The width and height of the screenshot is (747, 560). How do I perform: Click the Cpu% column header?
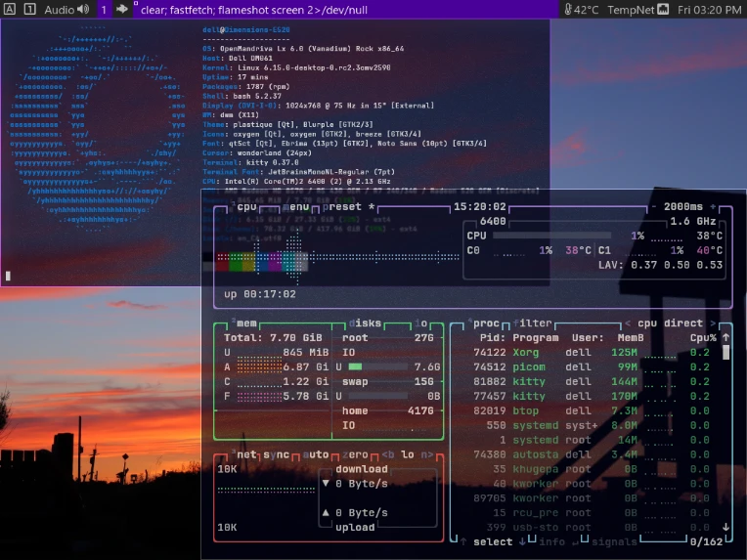click(x=703, y=337)
